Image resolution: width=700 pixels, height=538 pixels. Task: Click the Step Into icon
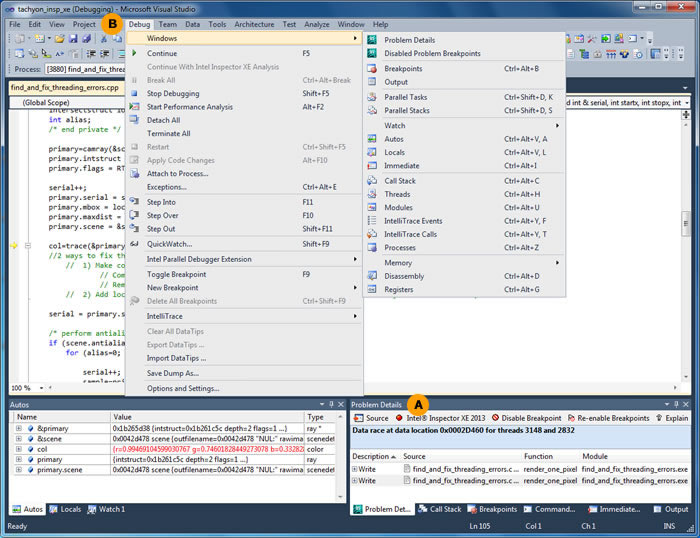point(134,202)
